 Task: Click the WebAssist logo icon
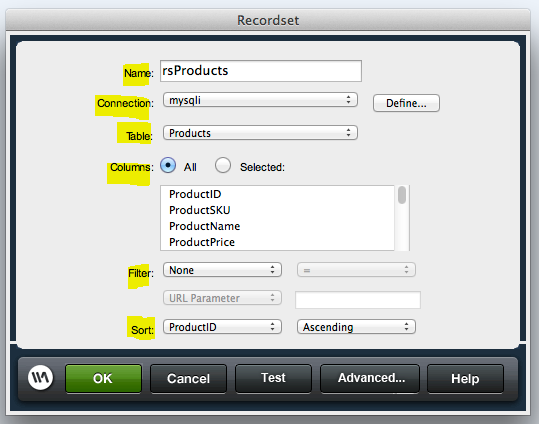coord(41,378)
